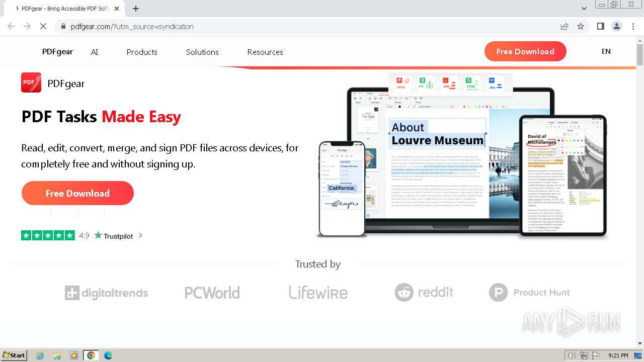Open media player from taskbar

coord(74,355)
